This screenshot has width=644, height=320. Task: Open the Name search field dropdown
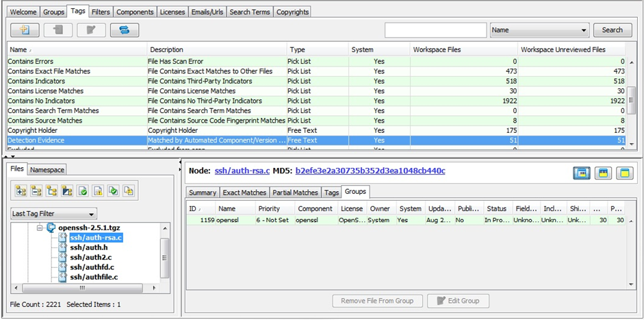(539, 30)
